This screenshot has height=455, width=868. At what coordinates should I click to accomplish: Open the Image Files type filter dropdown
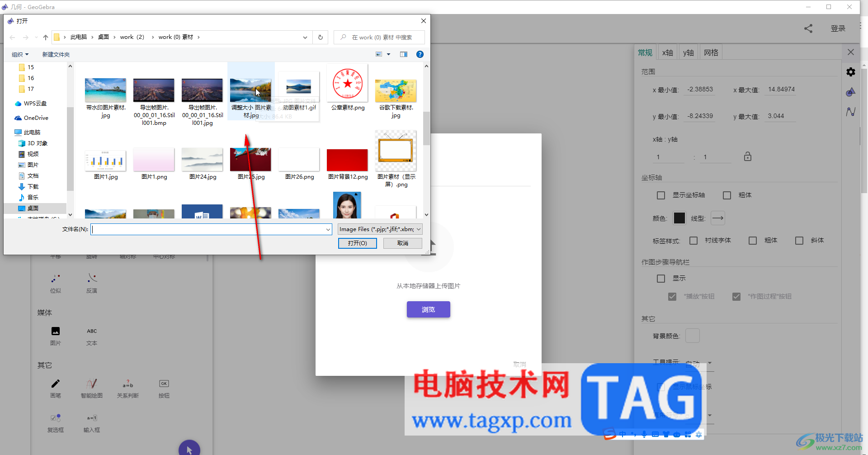(380, 229)
